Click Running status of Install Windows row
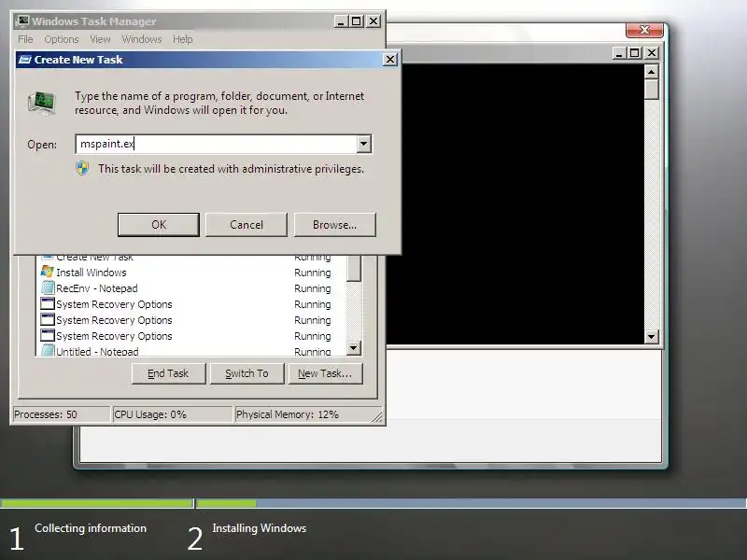 (x=313, y=273)
